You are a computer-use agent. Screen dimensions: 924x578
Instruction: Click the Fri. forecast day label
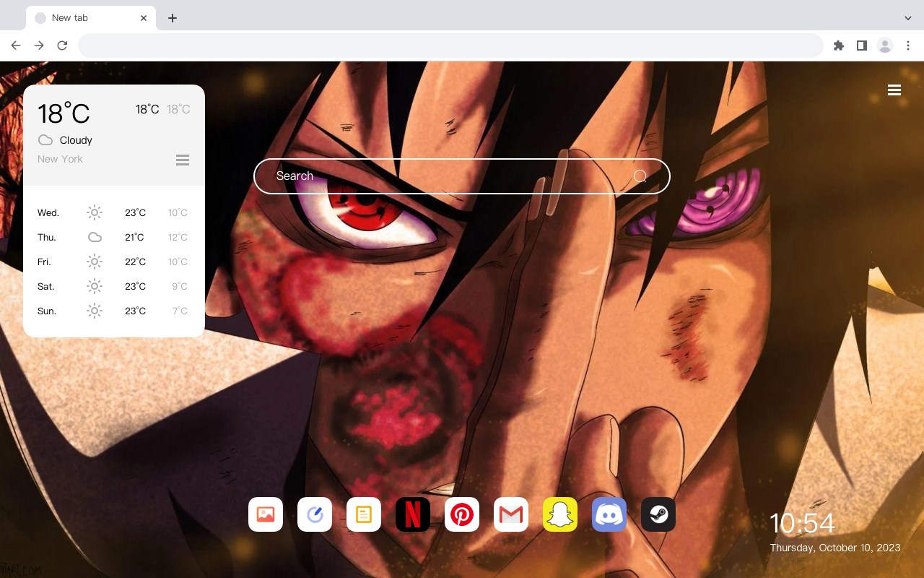[x=44, y=262]
